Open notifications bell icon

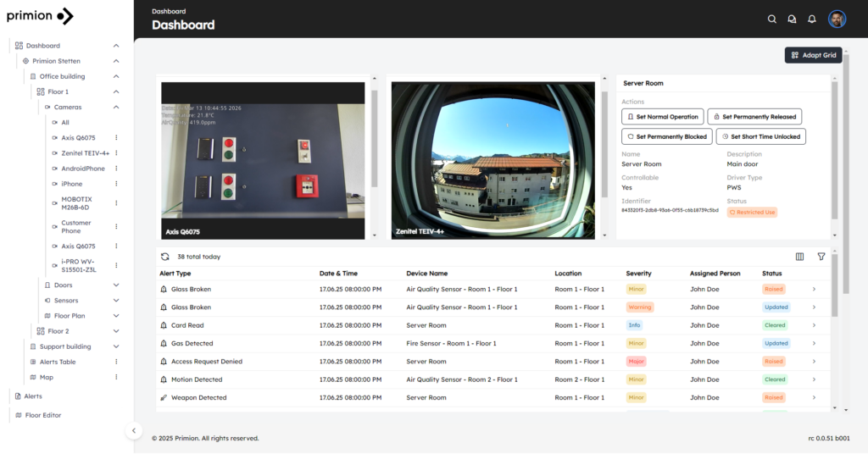[811, 19]
